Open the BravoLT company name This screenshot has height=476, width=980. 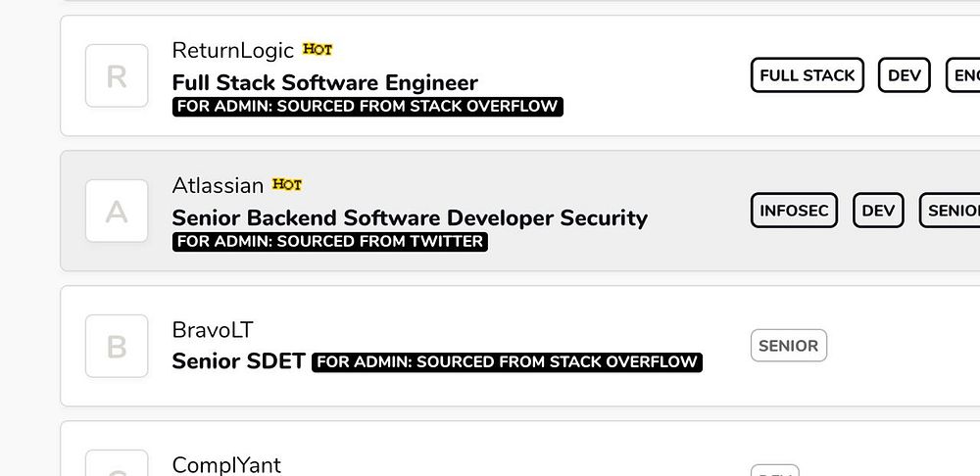[213, 330]
